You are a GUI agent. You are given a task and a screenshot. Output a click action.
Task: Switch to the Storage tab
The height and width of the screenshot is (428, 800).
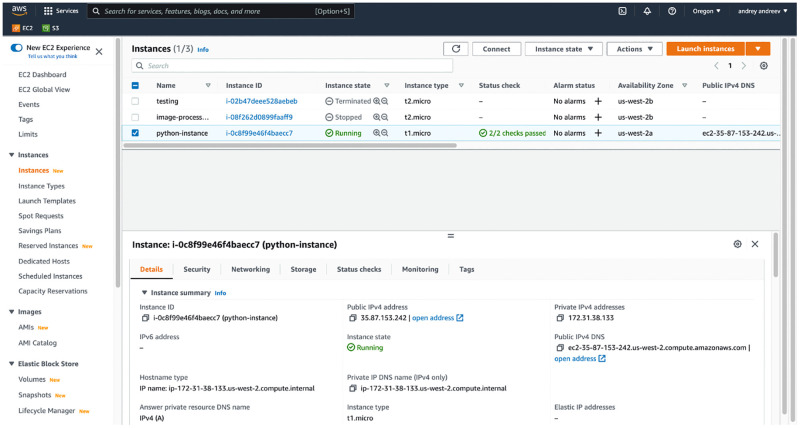click(x=303, y=269)
